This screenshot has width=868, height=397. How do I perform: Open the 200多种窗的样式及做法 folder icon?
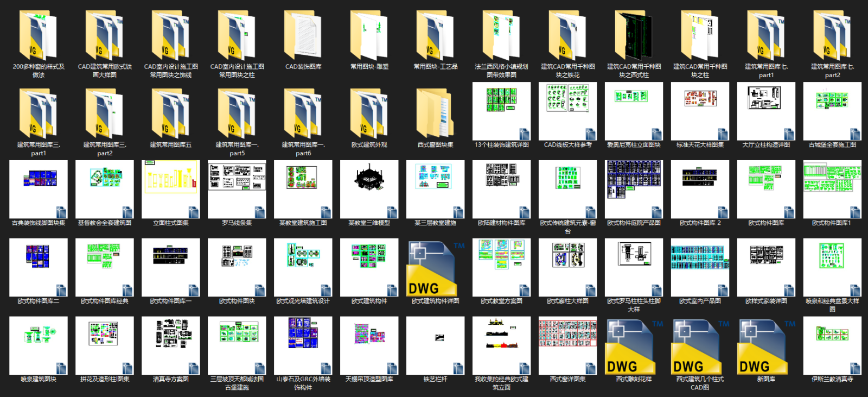pyautogui.click(x=38, y=34)
